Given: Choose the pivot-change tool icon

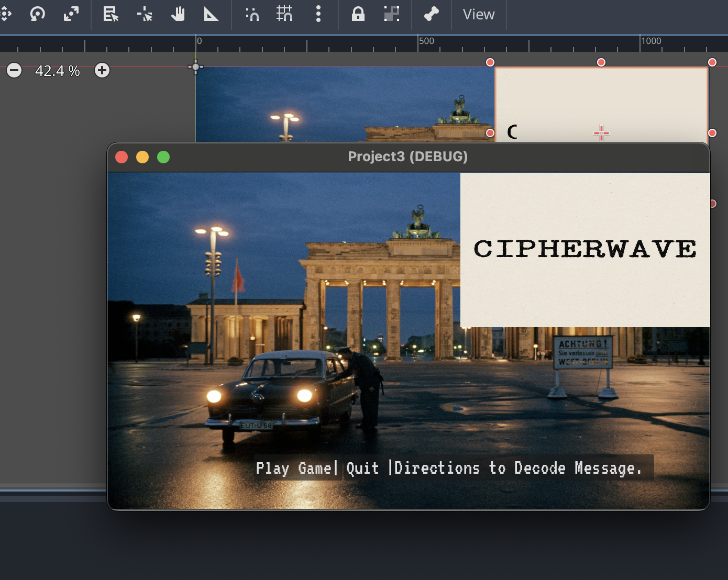Looking at the screenshot, I should [145, 14].
